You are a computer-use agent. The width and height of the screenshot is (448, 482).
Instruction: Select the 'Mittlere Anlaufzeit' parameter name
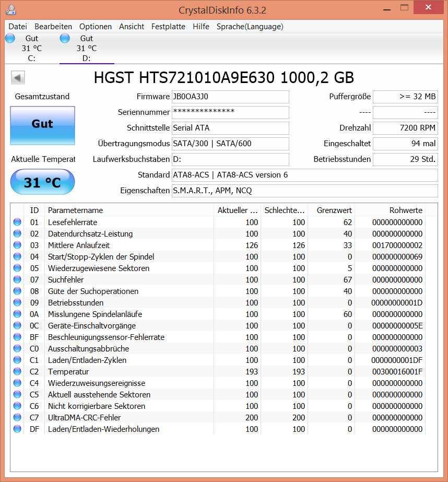[x=79, y=245]
